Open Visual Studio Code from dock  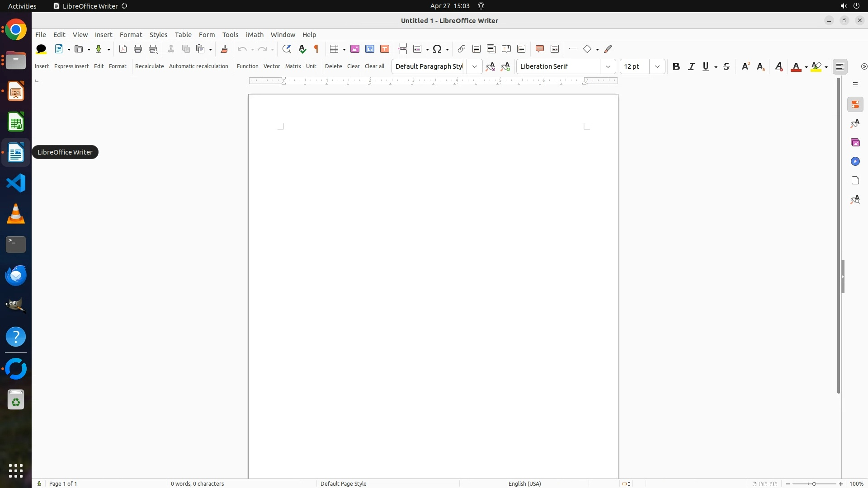coord(16,183)
